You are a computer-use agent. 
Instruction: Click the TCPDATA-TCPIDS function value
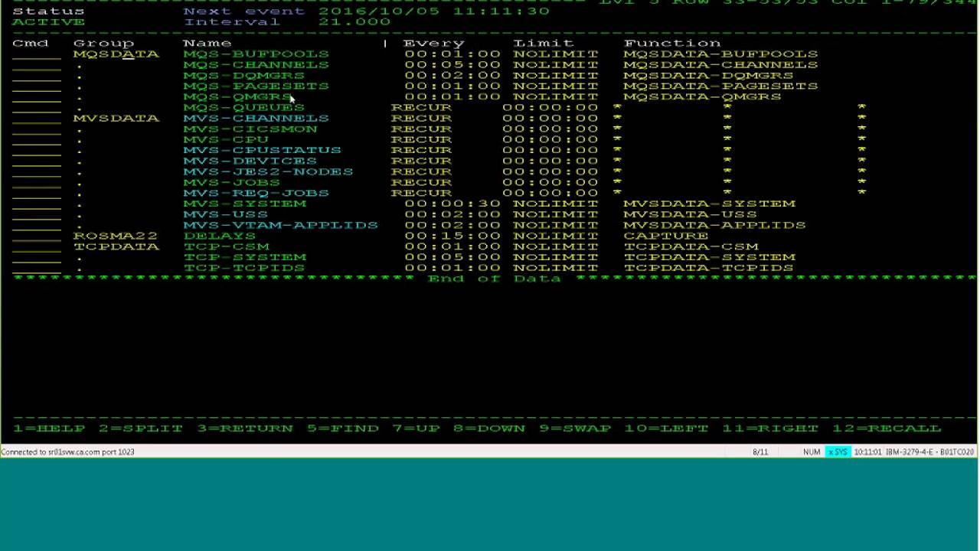(709, 269)
